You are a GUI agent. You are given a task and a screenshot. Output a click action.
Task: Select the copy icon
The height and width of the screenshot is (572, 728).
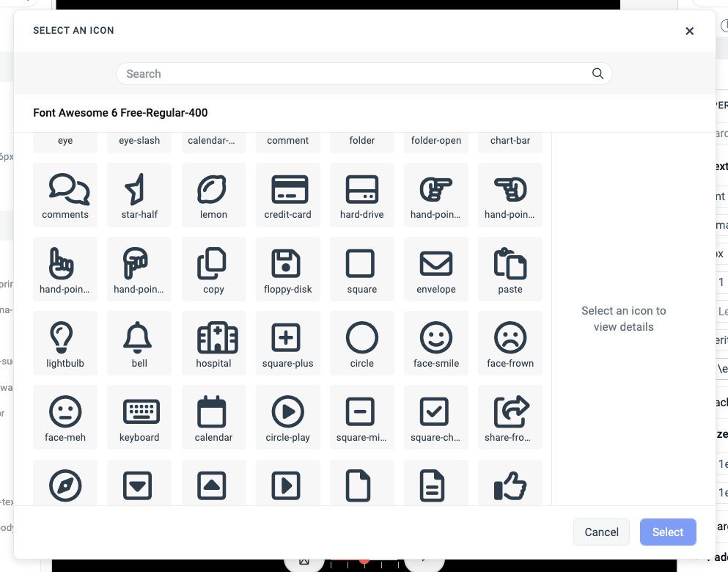213,269
